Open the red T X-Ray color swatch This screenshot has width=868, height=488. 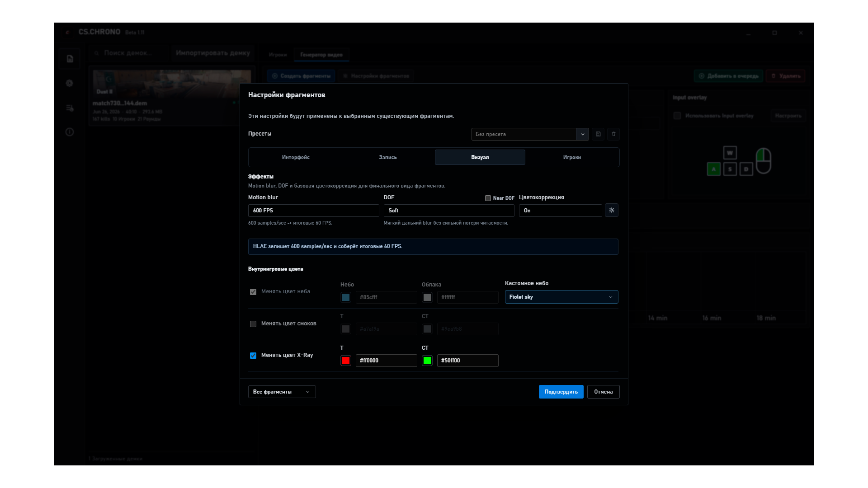coord(346,361)
